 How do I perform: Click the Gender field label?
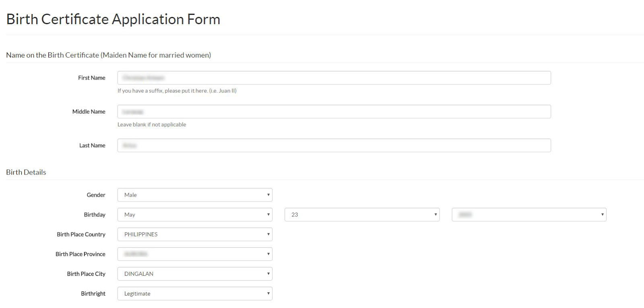96,195
